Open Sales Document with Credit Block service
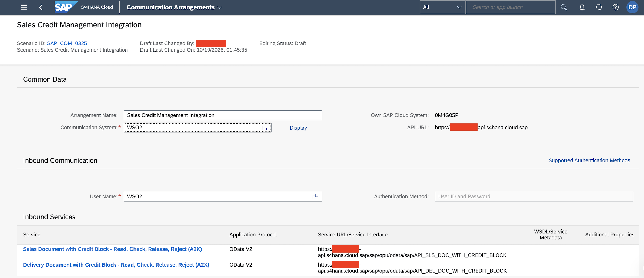644x278 pixels. point(113,249)
